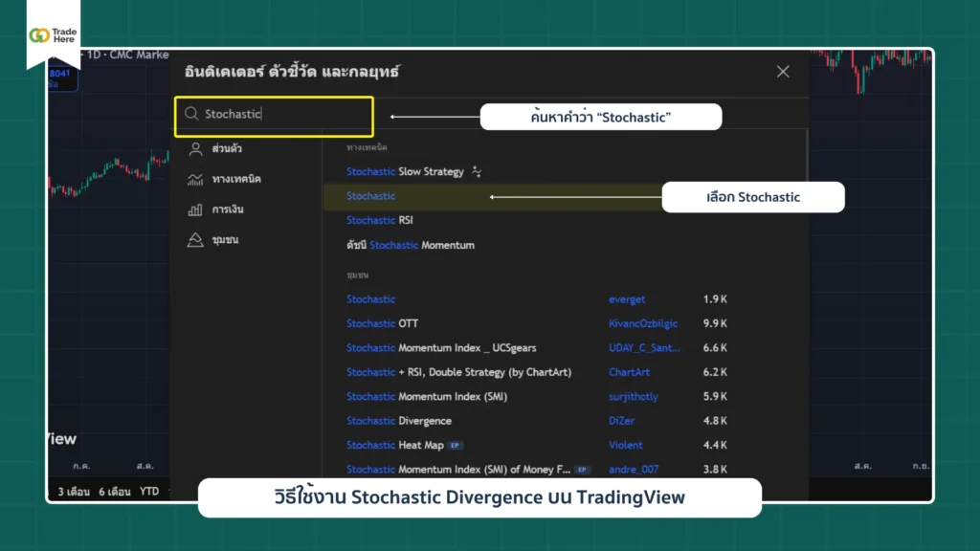Viewport: 980px width, 551px height.
Task: Click the 9.9 K likes count
Action: pyautogui.click(x=715, y=323)
